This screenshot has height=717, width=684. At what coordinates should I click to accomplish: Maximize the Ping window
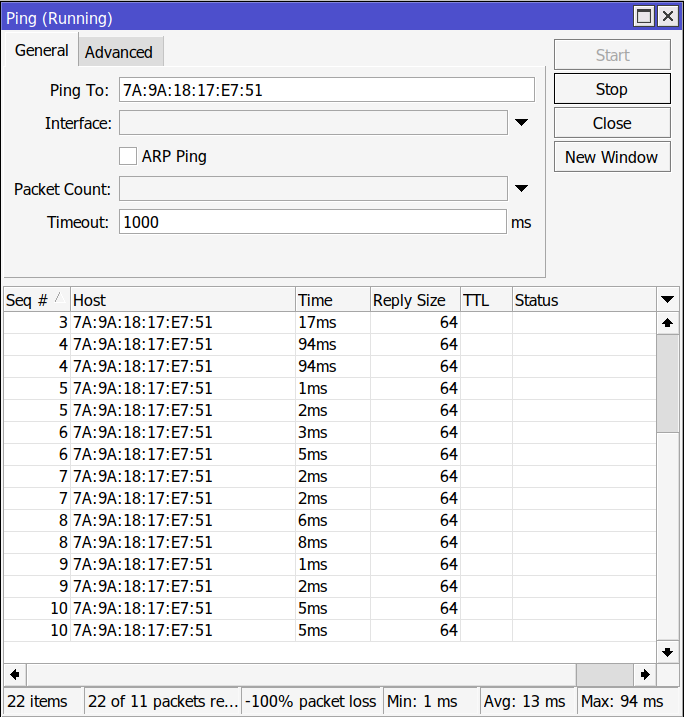[x=645, y=17]
